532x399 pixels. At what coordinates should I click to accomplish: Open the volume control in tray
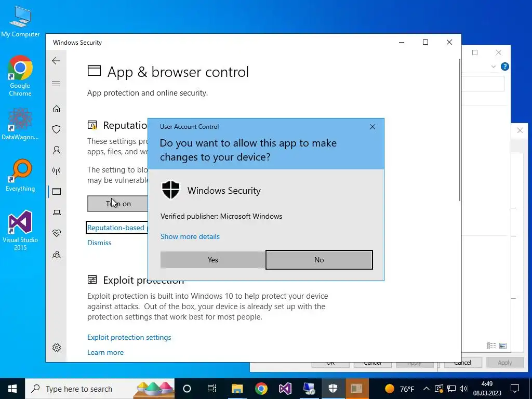click(x=463, y=389)
